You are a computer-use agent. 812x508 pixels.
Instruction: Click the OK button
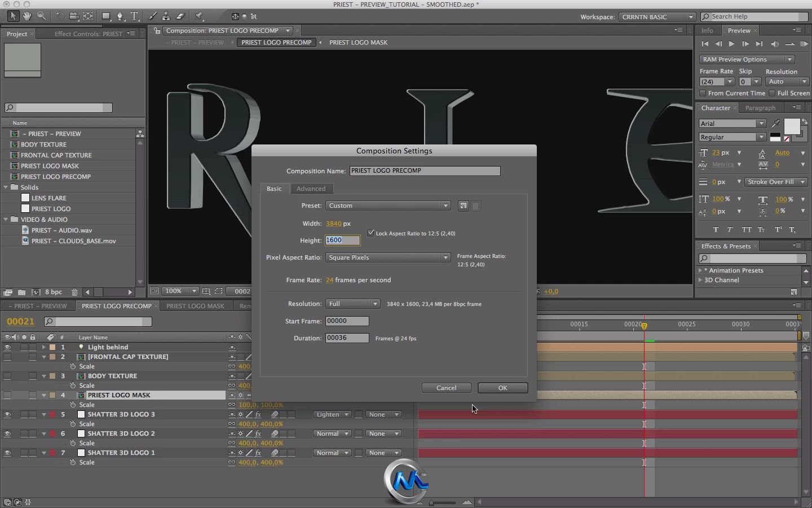502,388
